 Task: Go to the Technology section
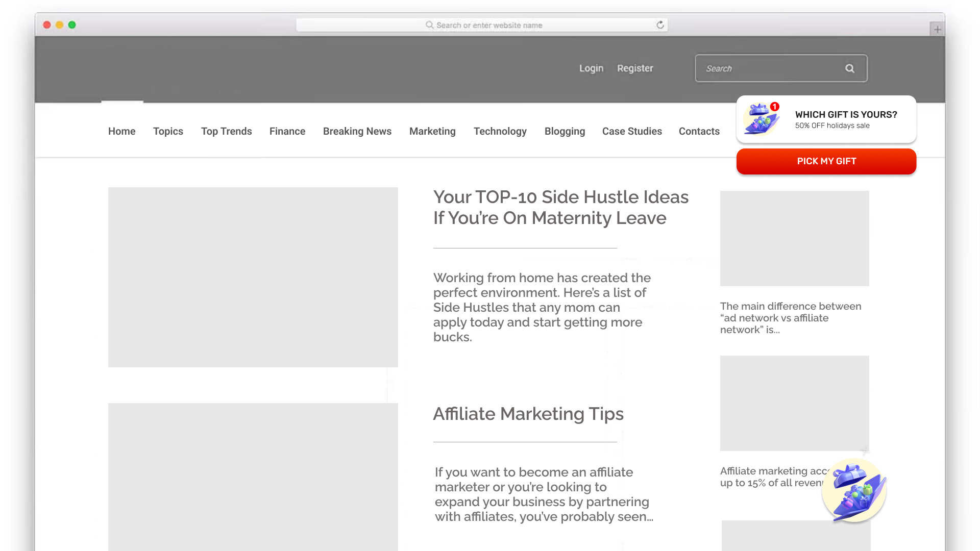click(500, 131)
